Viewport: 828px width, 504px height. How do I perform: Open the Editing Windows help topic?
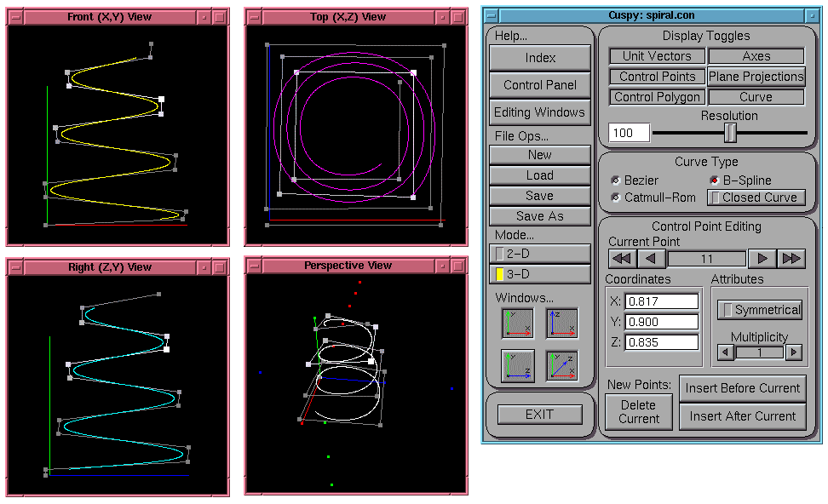click(540, 112)
